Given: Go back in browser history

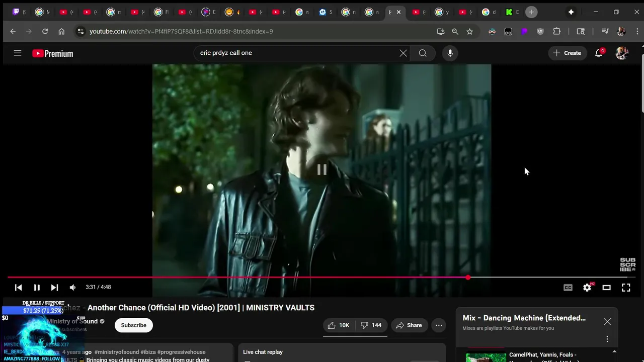Looking at the screenshot, I should [13, 31].
